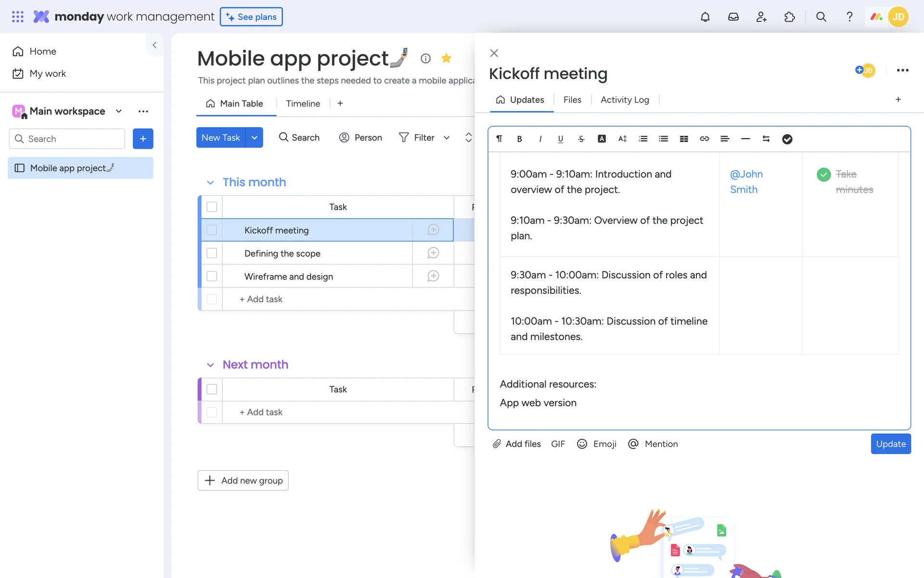Toggle bold formatting in the update editor
Viewport: 924px width, 578px height.
(519, 139)
